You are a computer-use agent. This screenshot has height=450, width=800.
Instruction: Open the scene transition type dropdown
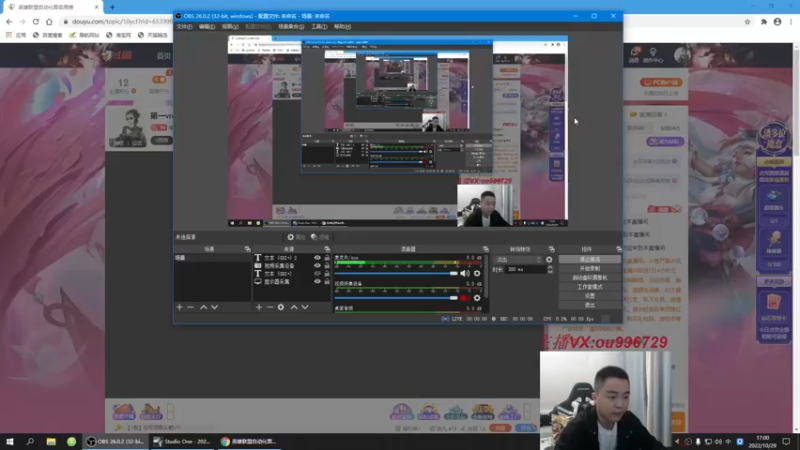[518, 260]
